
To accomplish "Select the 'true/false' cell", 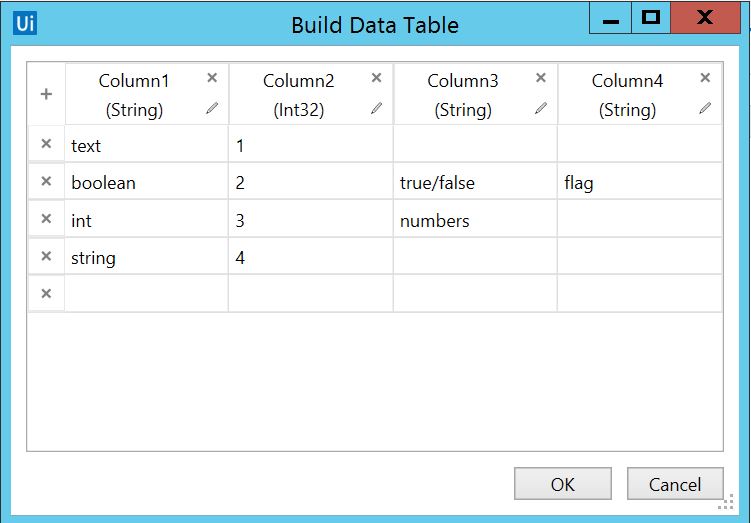I will [475, 183].
